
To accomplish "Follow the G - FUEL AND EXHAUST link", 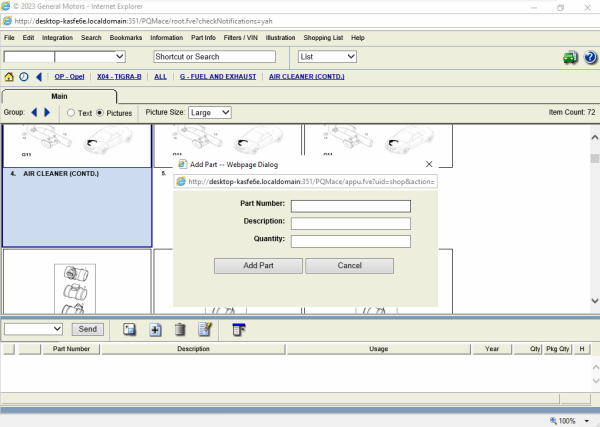I will 218,77.
